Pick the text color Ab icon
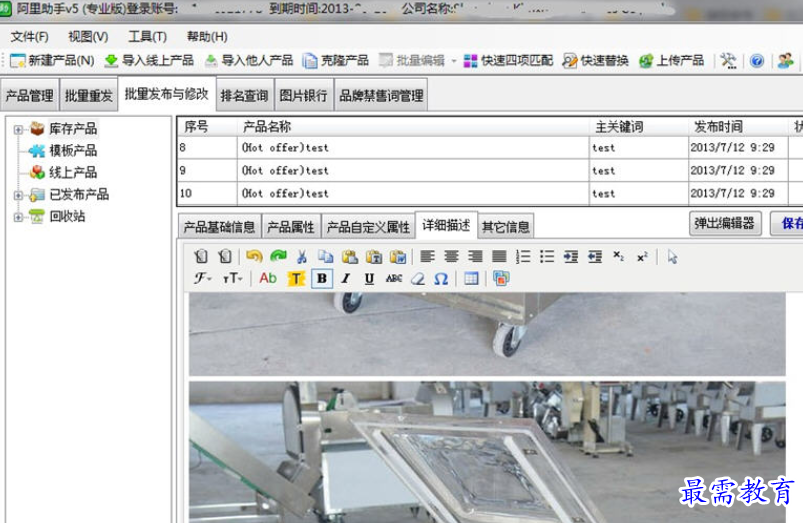 pyautogui.click(x=268, y=278)
